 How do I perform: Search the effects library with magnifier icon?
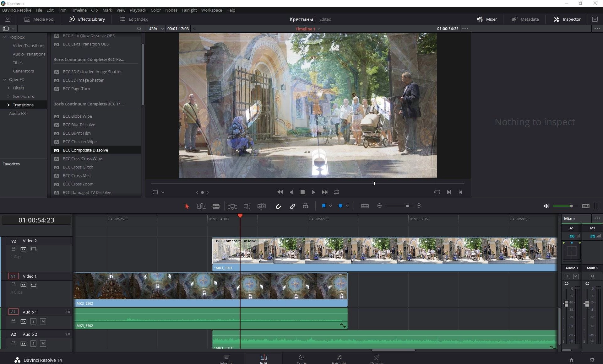coord(139,29)
